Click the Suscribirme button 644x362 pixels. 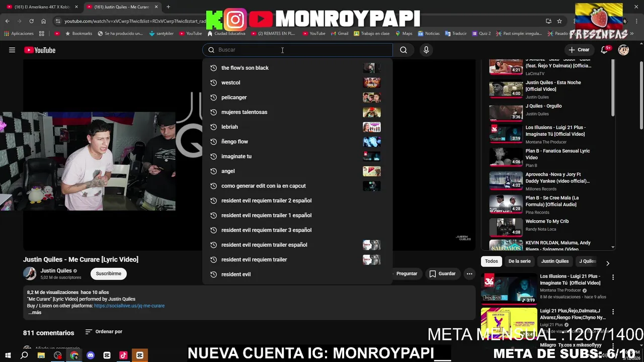coord(109,274)
